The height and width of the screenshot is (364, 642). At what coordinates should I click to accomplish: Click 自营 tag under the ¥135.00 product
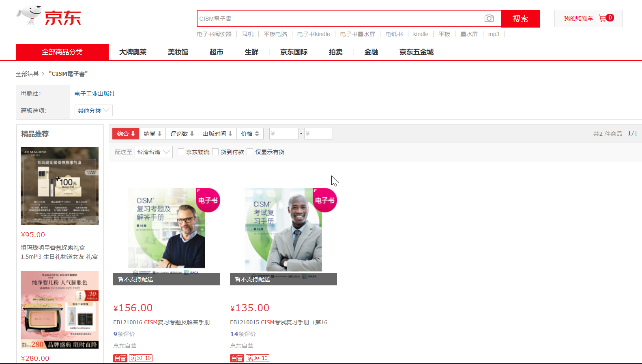tap(237, 358)
